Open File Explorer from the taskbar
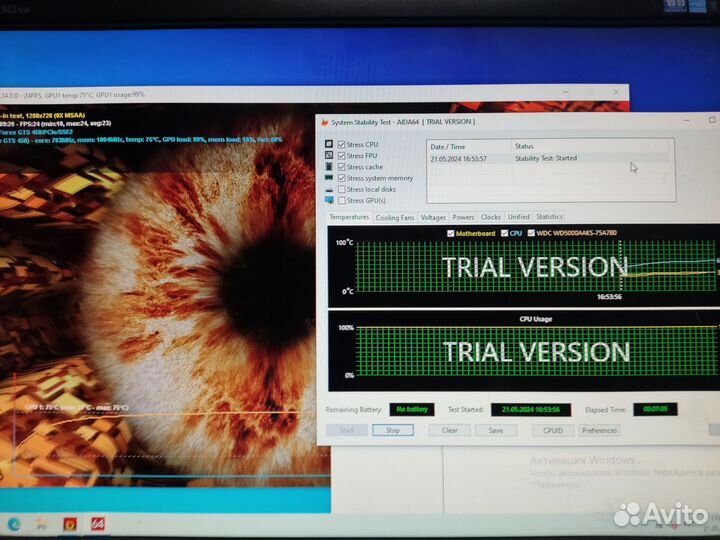The image size is (720, 540). (42, 524)
